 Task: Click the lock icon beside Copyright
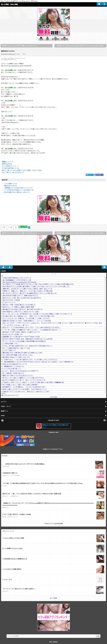point(3,420)
